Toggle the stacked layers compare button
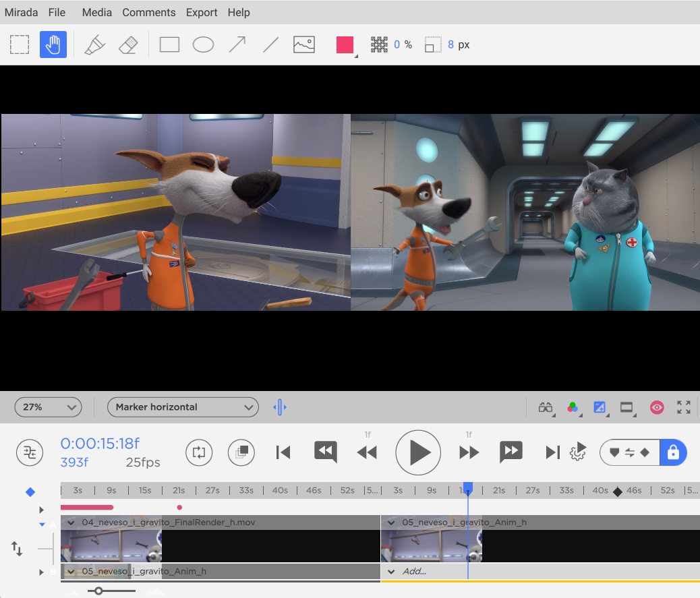Screen dimensions: 700x598 point(241,452)
